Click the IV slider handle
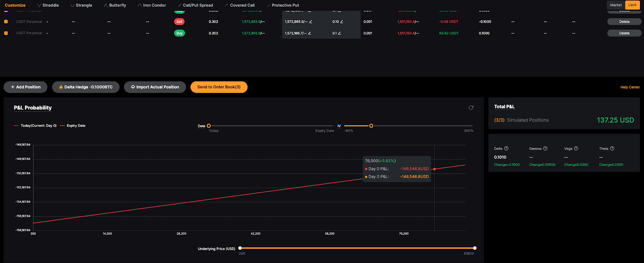Viewport: 644px width, 263px height. click(x=371, y=126)
